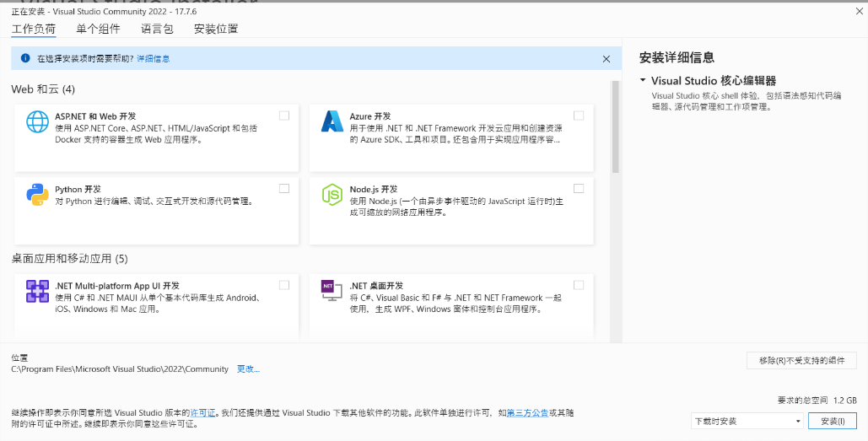Tick the Node.js 开发 workload checkbox
868x441 pixels.
579,189
